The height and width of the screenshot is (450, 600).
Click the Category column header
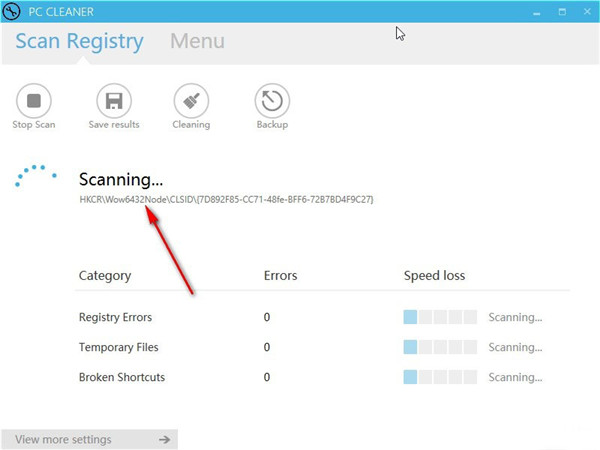tap(105, 275)
